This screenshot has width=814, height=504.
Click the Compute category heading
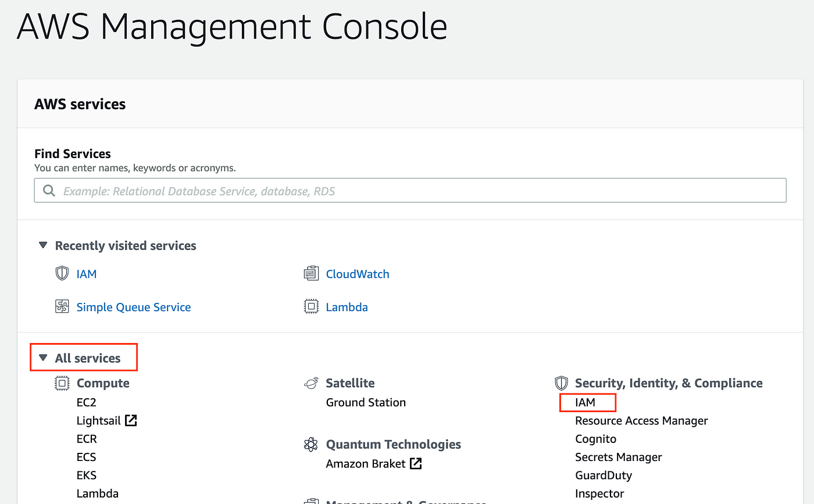103,383
